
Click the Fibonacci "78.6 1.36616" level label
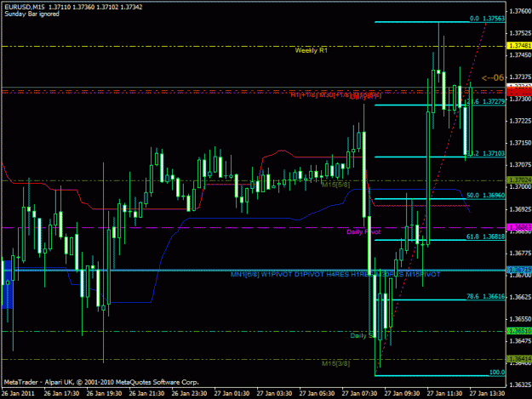click(x=485, y=297)
